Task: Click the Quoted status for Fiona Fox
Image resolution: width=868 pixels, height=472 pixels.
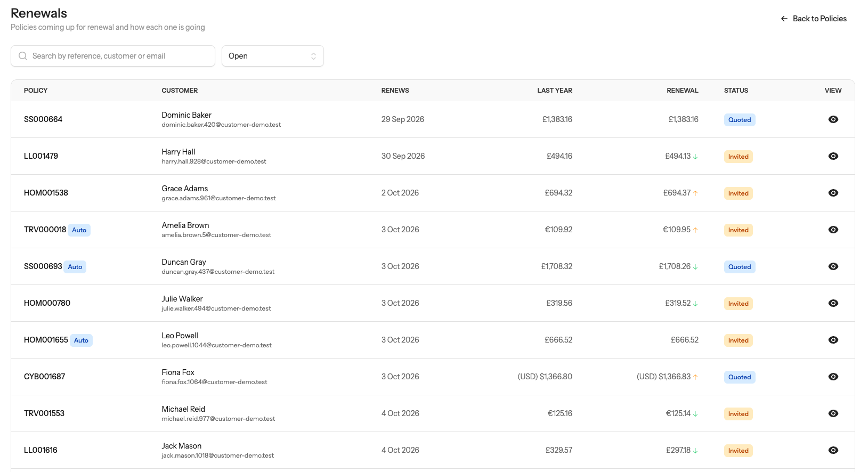Action: click(740, 377)
